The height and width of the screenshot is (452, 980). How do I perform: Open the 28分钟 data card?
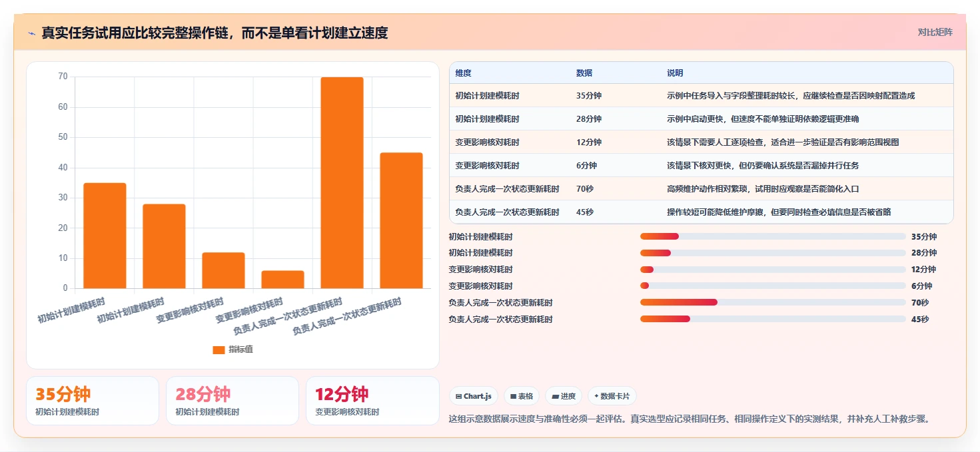click(233, 401)
